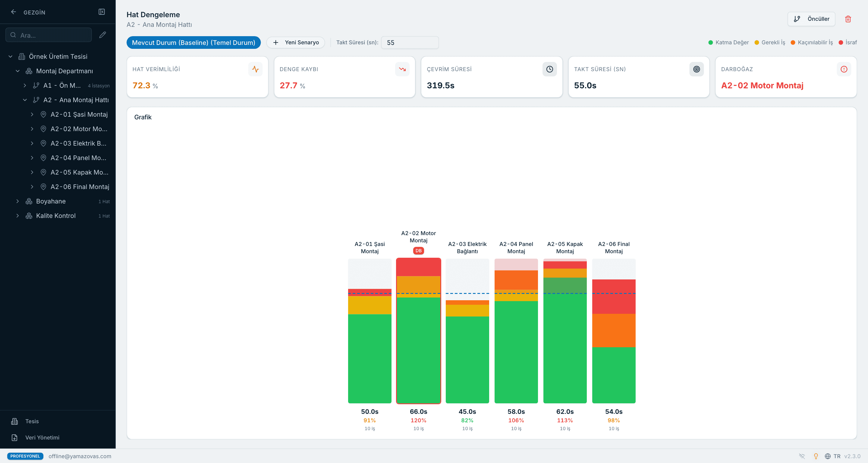Screen dimensions: 868x463
Task: Click the Çevrim Süresi clock icon
Action: click(549, 69)
